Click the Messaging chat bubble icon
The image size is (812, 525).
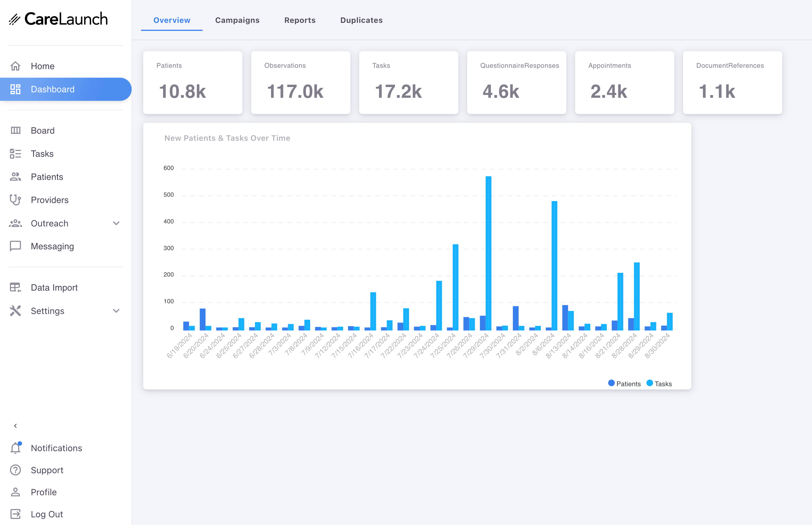click(x=15, y=246)
